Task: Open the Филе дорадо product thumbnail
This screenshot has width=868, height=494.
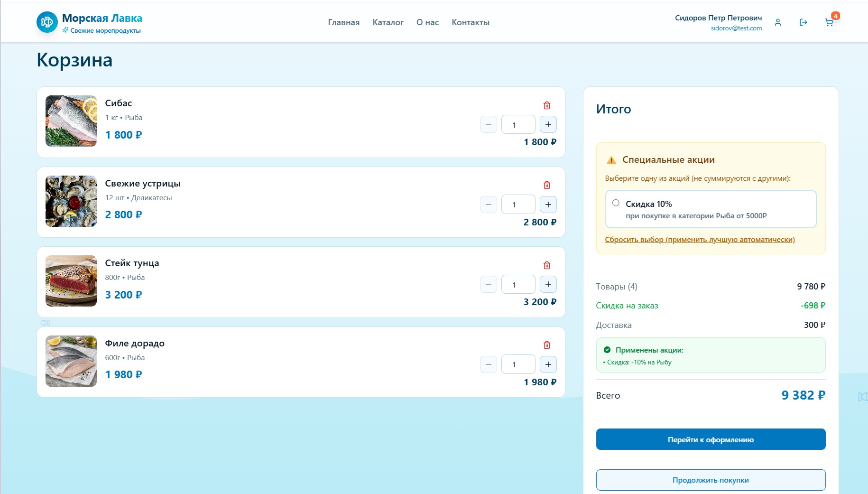Action: click(x=71, y=361)
